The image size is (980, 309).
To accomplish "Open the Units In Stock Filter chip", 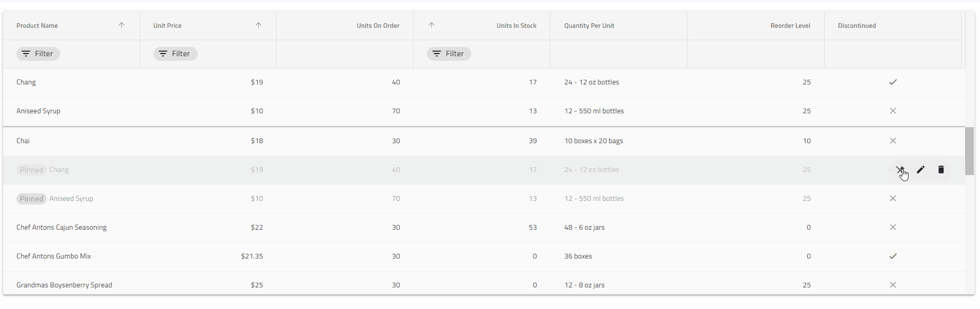I will [x=449, y=54].
